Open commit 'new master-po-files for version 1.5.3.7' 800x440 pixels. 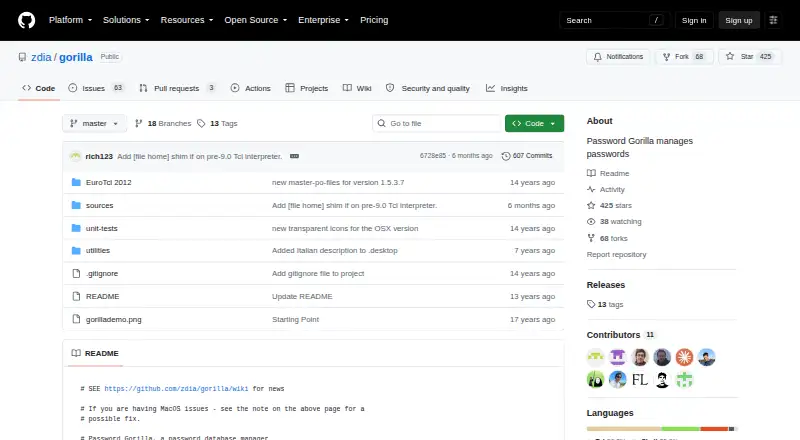(338, 182)
